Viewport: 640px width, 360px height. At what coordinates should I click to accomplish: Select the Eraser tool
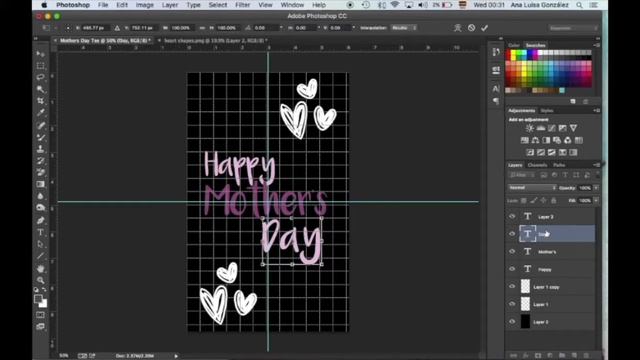(40, 173)
